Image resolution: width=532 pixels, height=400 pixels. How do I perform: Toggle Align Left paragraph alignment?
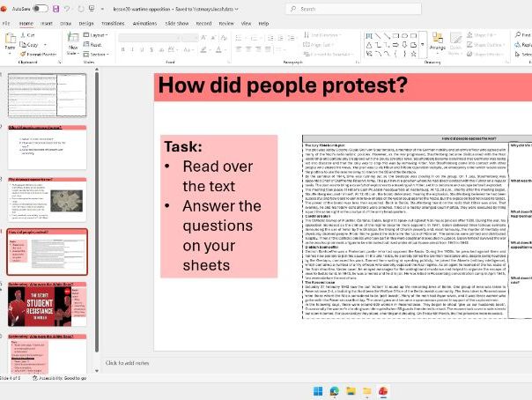pyautogui.click(x=239, y=49)
